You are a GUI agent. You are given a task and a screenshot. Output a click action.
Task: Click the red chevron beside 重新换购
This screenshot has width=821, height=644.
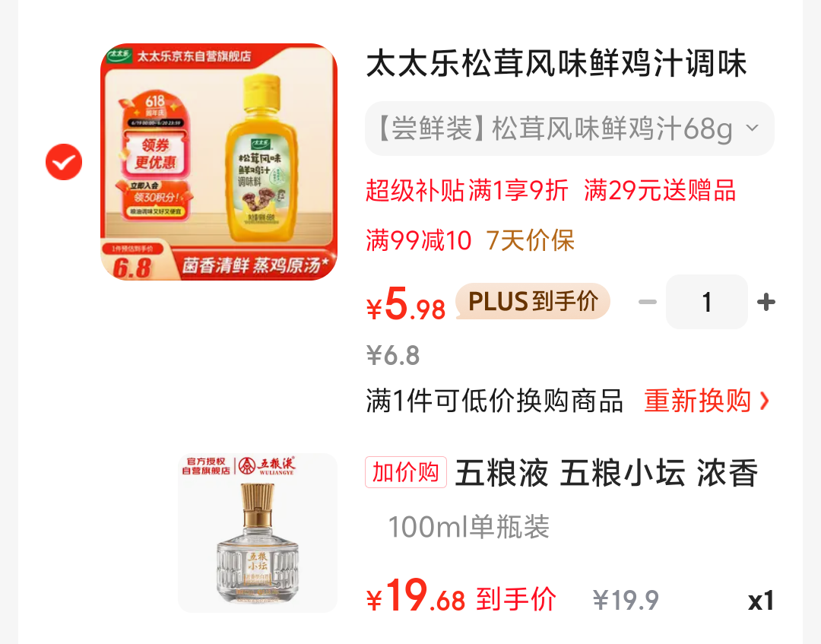tap(765, 401)
